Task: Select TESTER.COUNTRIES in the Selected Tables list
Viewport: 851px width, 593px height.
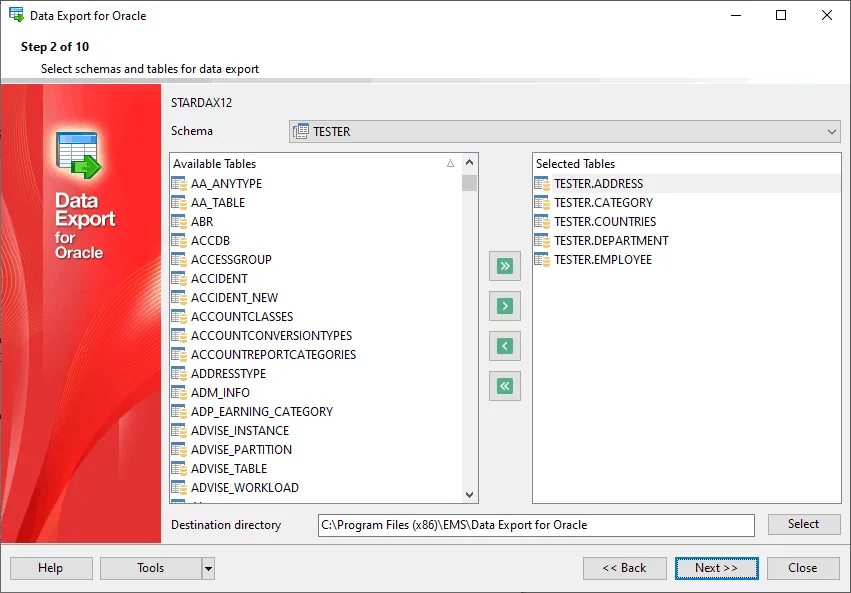Action: (605, 222)
